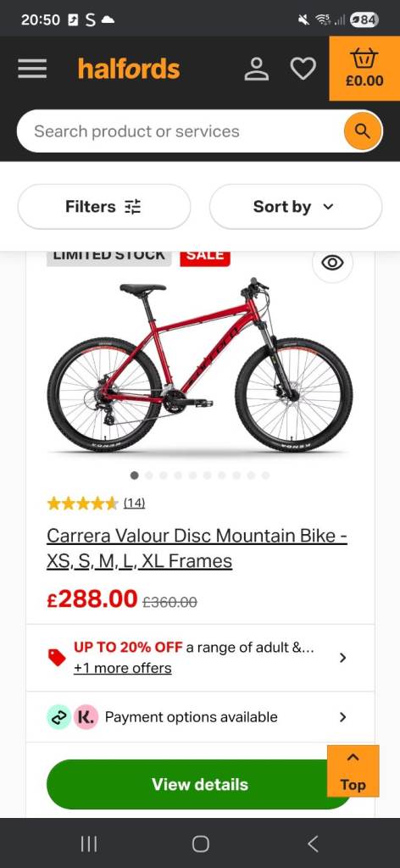
Task: Tap the quick view eye icon
Action: click(332, 263)
